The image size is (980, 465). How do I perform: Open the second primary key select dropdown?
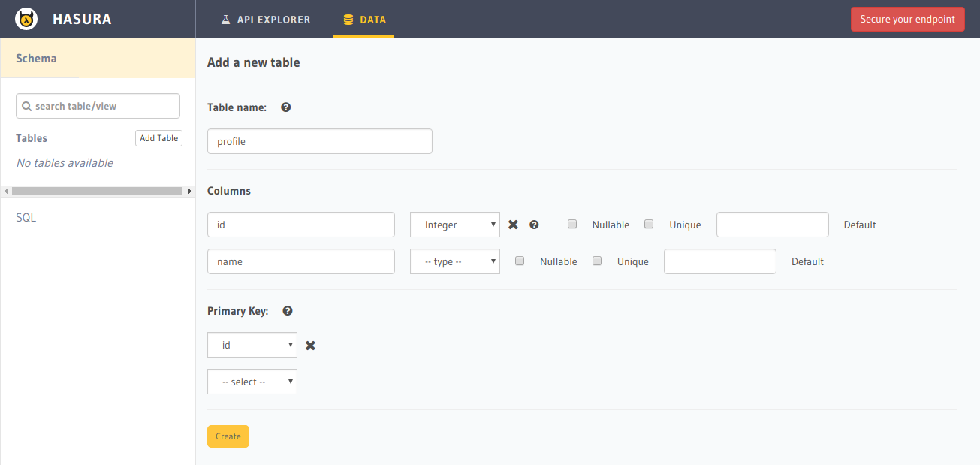click(252, 382)
